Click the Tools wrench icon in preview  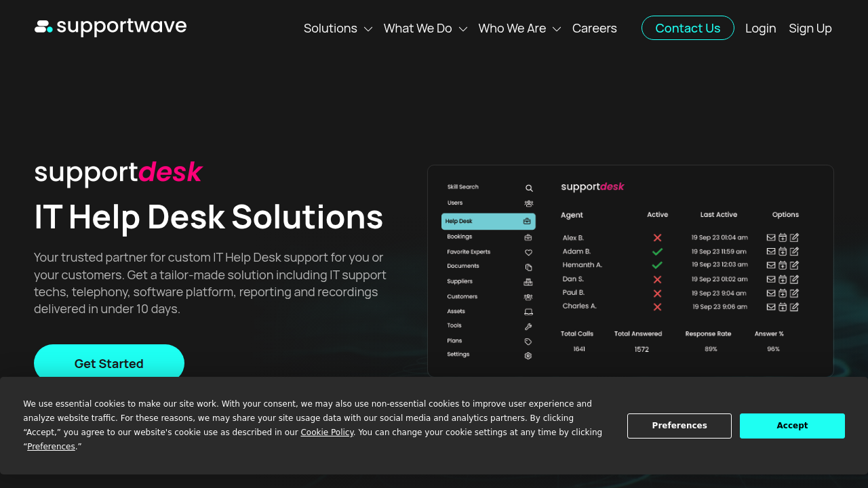pos(528,327)
